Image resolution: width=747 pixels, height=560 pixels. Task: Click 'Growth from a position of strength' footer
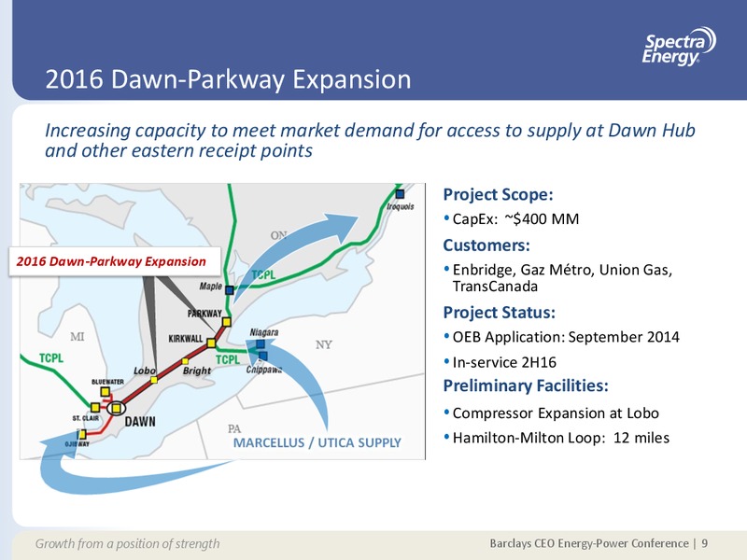127,543
